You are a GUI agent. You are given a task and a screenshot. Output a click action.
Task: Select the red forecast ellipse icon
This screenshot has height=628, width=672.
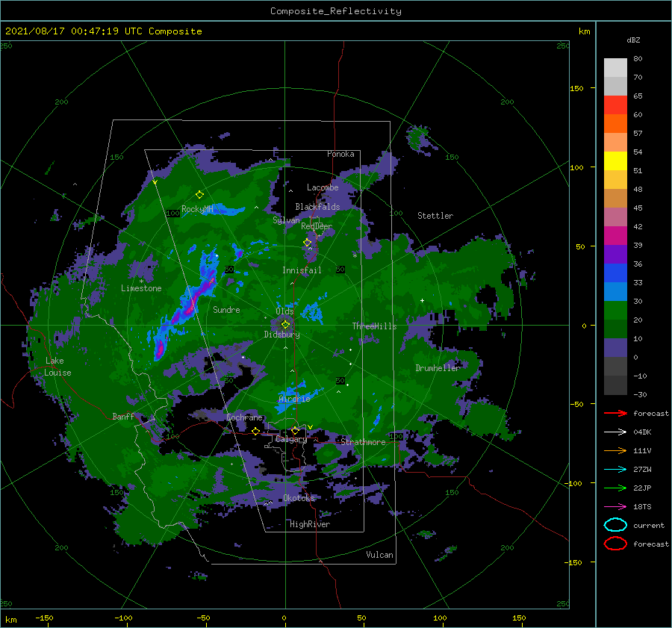(x=615, y=544)
